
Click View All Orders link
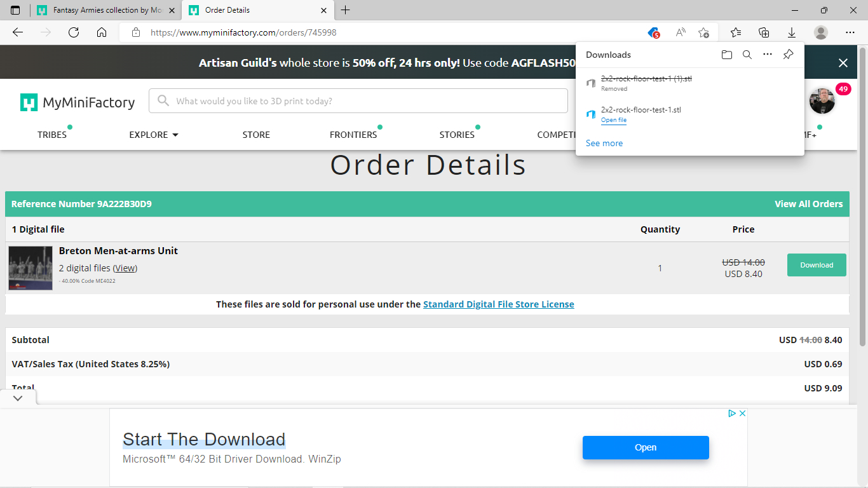pos(809,204)
